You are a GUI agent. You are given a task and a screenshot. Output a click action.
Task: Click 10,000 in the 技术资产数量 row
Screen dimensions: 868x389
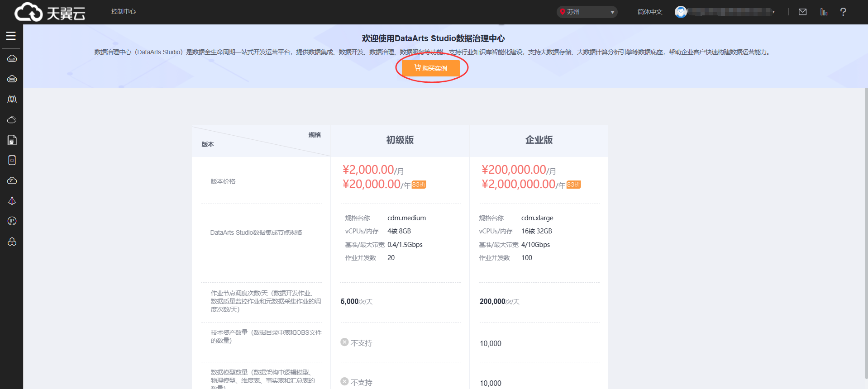[x=491, y=344]
